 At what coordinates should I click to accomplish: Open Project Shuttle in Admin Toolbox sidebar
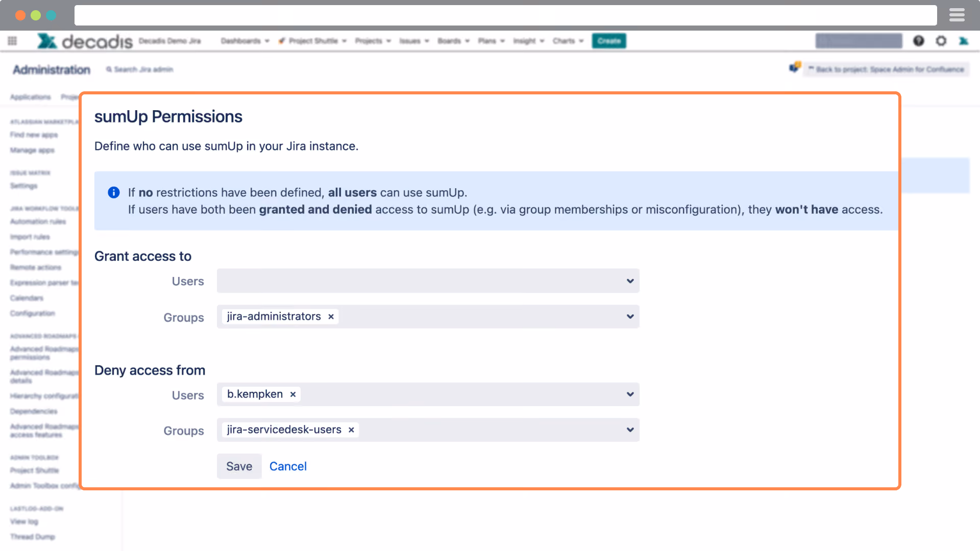click(x=34, y=470)
